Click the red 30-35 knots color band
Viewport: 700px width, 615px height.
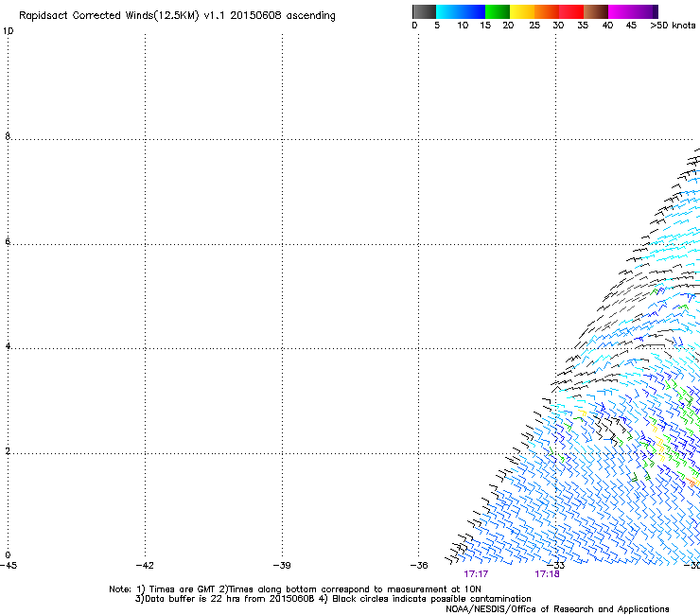(x=571, y=11)
